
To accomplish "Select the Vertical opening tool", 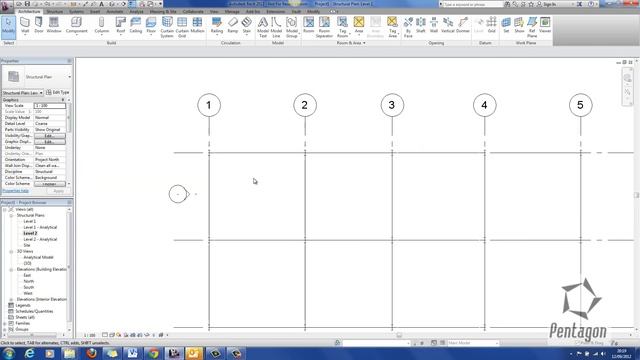I will [448, 25].
